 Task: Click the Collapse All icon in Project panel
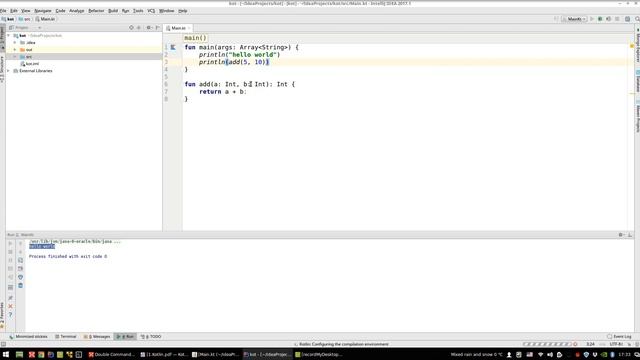tap(139, 28)
